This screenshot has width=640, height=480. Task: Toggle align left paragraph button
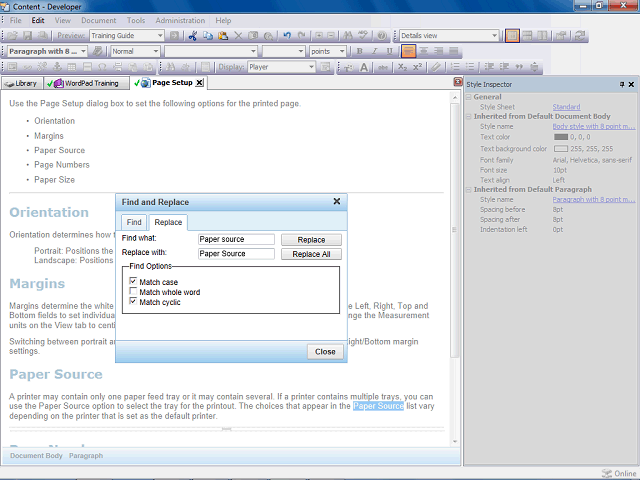(408, 51)
